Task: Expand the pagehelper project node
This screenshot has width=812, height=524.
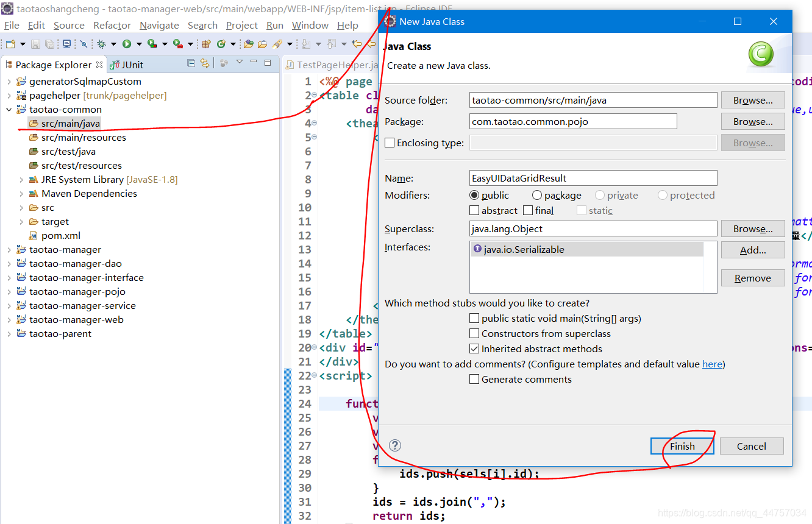Action: (x=9, y=96)
